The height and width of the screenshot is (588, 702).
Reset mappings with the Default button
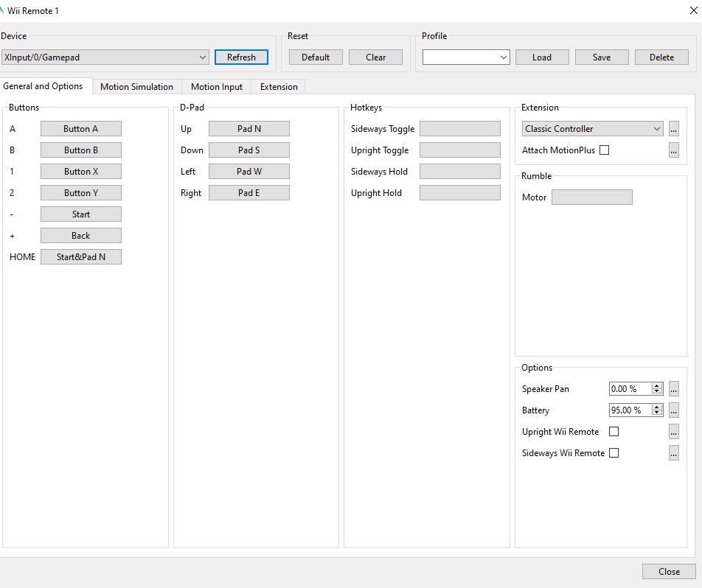click(316, 57)
